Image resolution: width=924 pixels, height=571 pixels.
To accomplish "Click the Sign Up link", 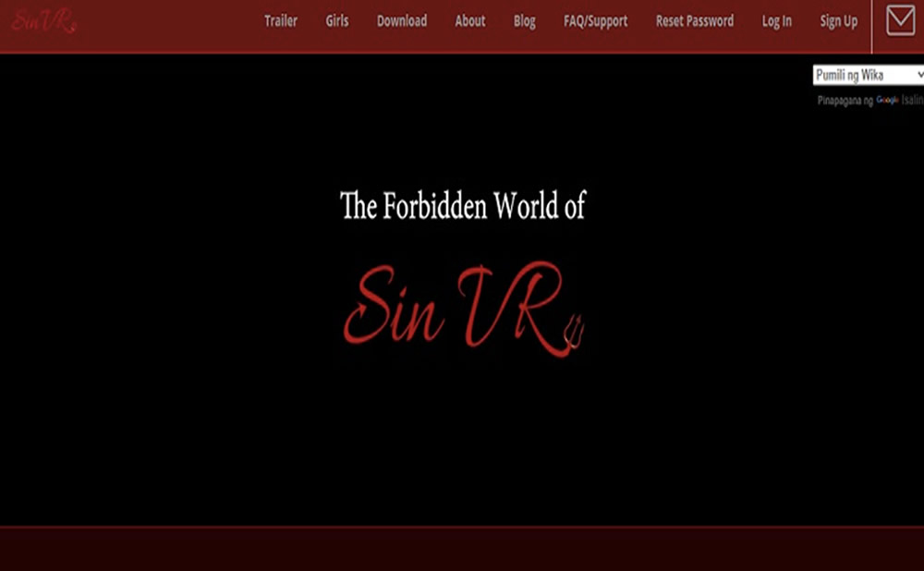I will (838, 20).
